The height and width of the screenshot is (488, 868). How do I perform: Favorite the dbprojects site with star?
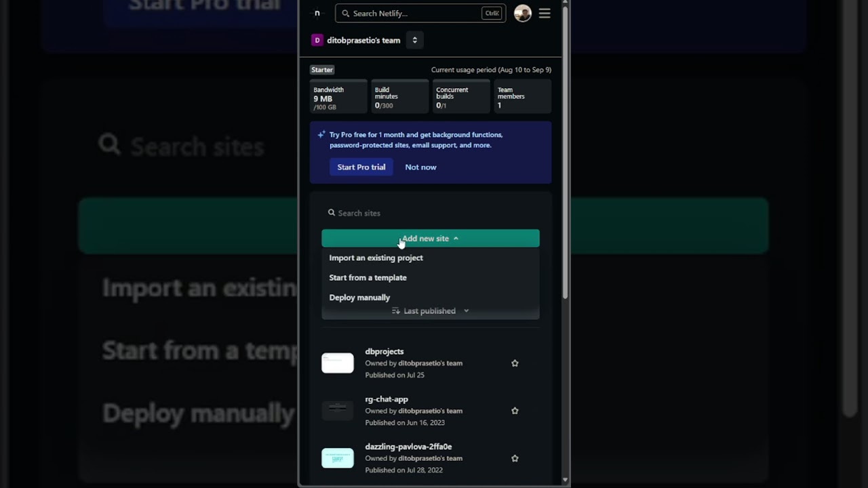[515, 363]
